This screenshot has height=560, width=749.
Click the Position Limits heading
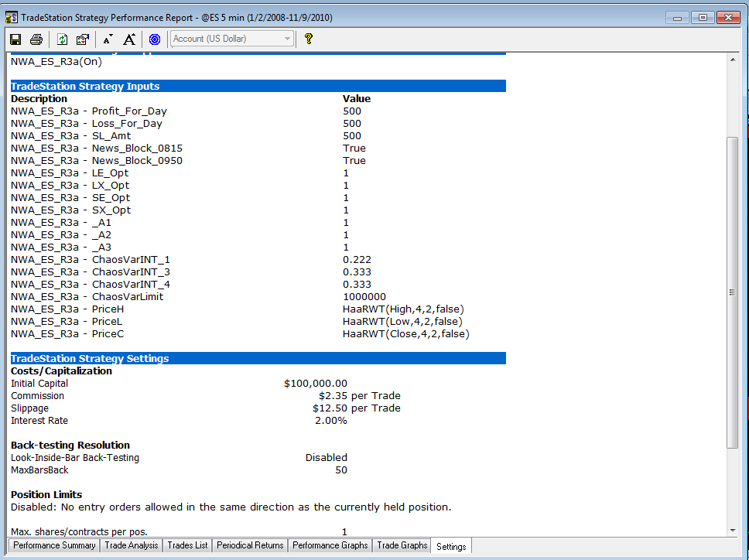(46, 494)
